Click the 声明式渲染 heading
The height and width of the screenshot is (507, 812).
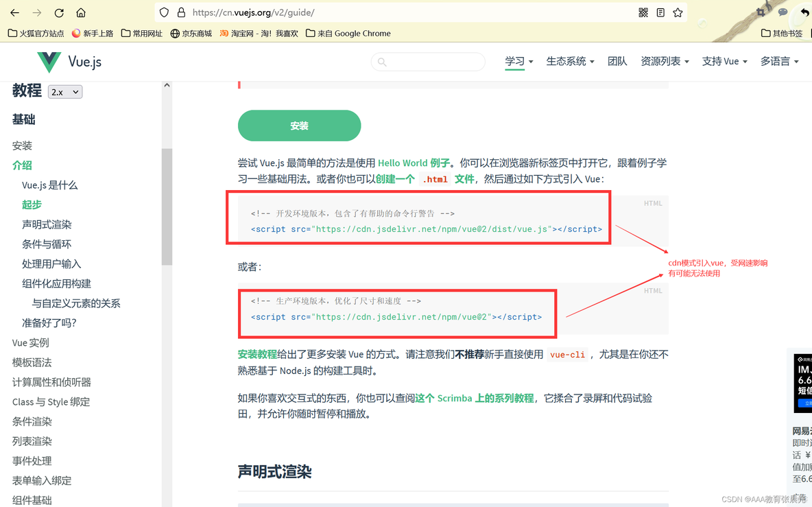coord(274,472)
